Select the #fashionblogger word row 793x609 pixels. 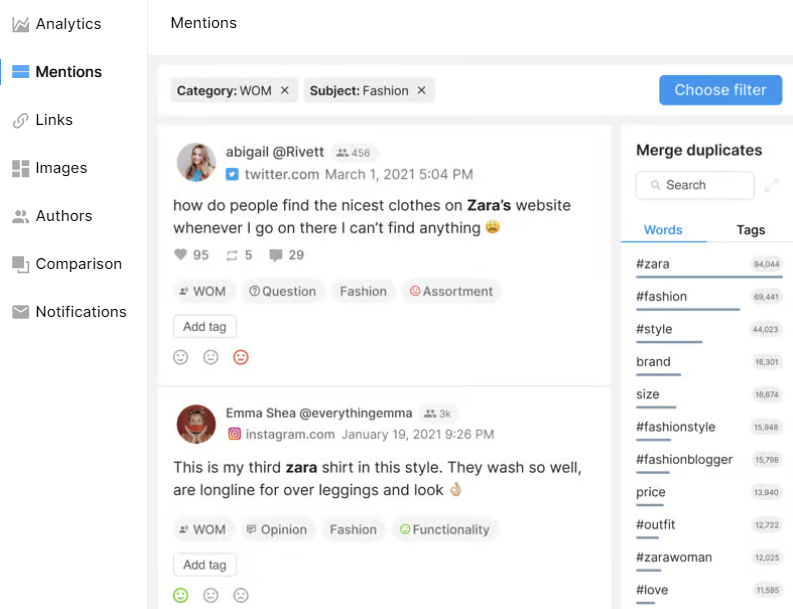click(709, 462)
